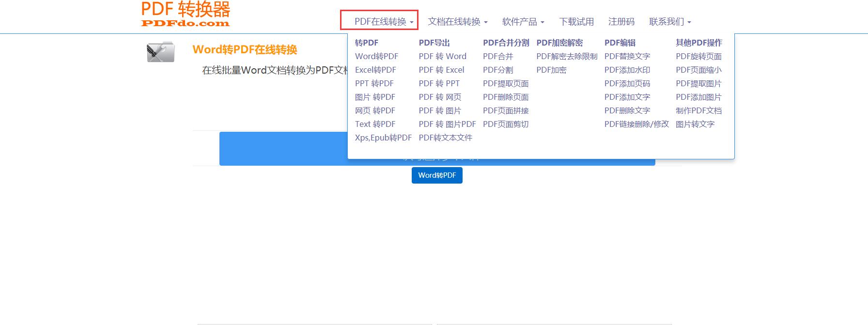Click the PDF导出 column heading
868x325 pixels.
434,43
